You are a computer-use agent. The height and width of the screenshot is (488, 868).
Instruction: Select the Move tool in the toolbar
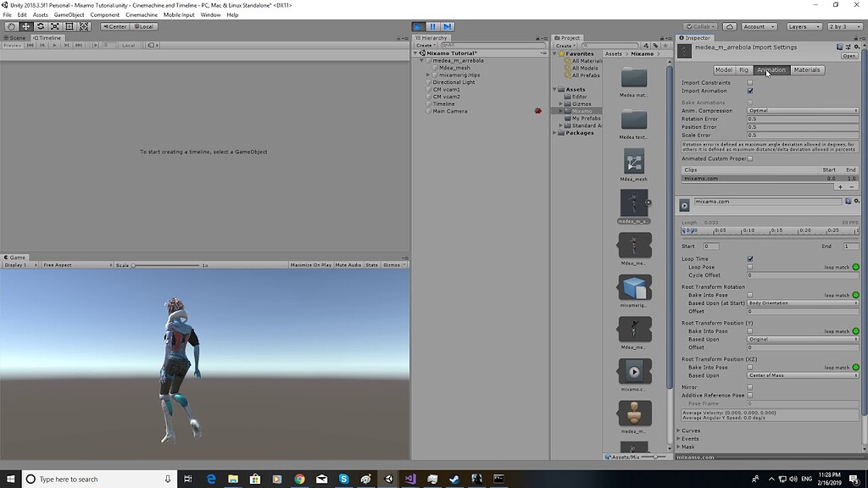point(25,26)
